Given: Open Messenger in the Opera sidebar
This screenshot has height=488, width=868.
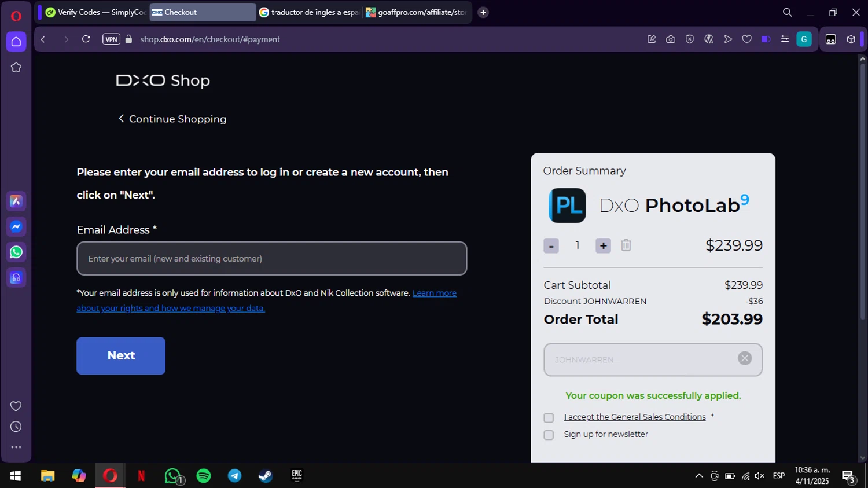Looking at the screenshot, I should pos(16,226).
